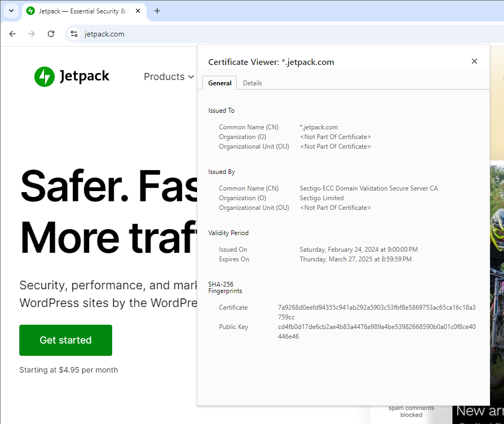Select the Expires On date March 27, 2025
504x424 pixels.
[x=355, y=259]
